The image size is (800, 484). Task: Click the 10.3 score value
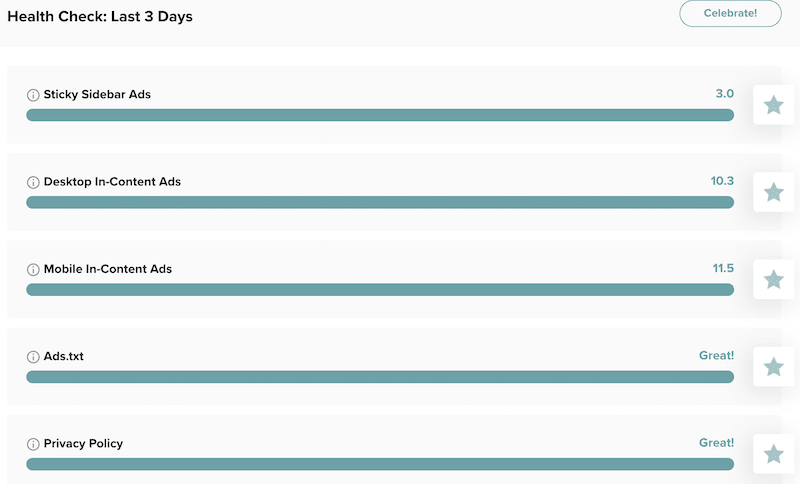point(722,181)
